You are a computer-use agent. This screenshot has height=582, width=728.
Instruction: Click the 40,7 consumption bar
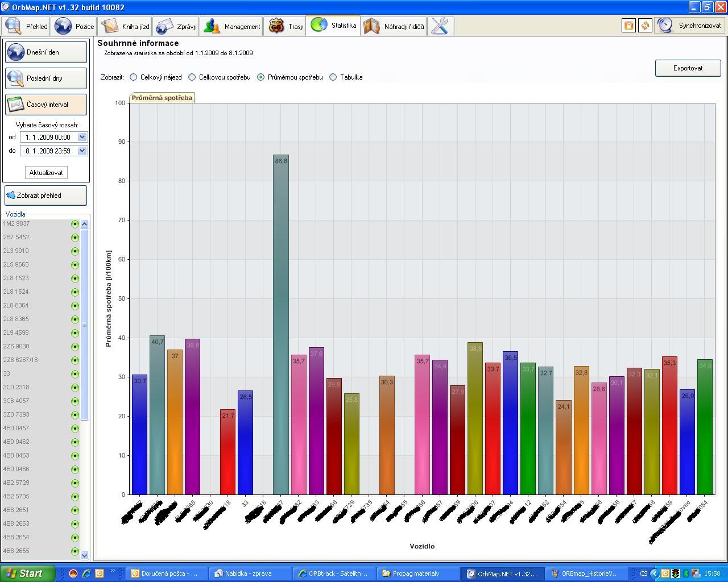click(158, 415)
